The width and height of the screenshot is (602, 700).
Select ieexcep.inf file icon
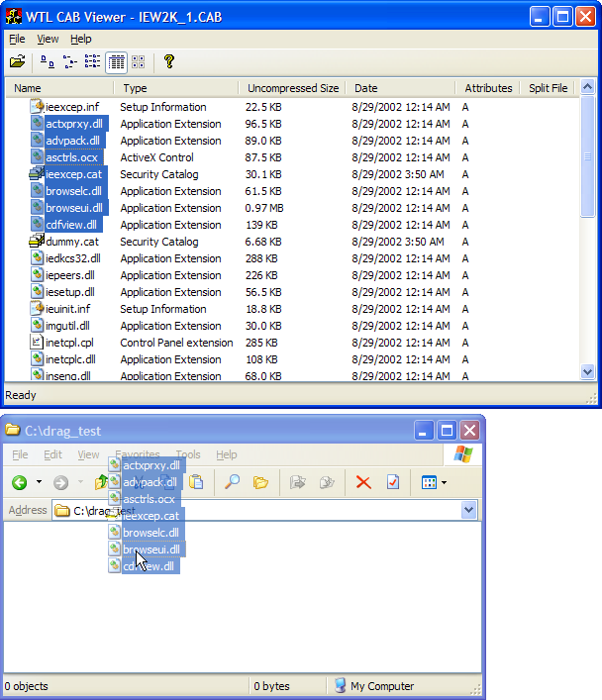point(37,107)
